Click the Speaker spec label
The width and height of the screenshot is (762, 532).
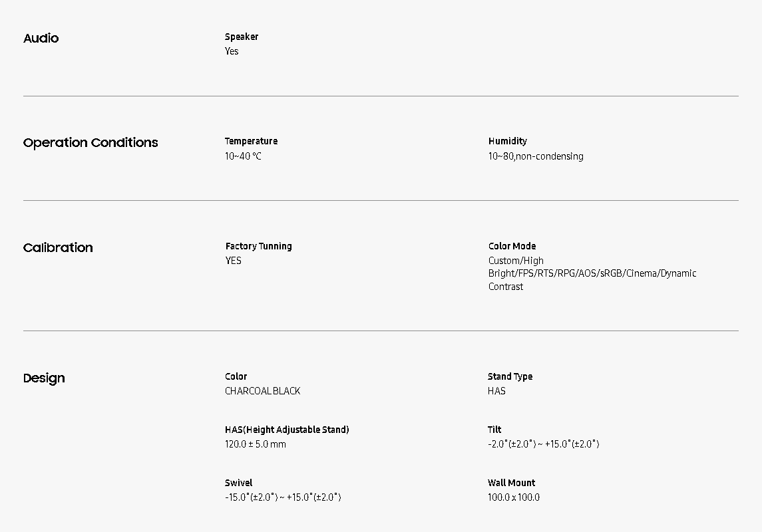coord(242,37)
